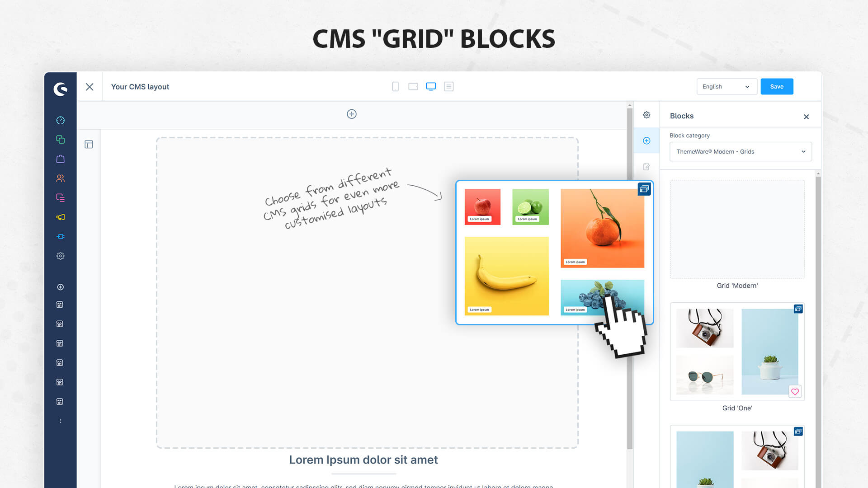The image size is (868, 488).
Task: Toggle desktop view layout button
Action: pos(430,86)
